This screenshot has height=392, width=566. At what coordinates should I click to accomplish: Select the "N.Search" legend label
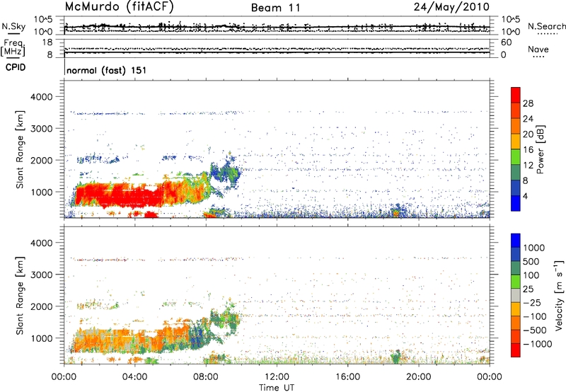tap(547, 26)
